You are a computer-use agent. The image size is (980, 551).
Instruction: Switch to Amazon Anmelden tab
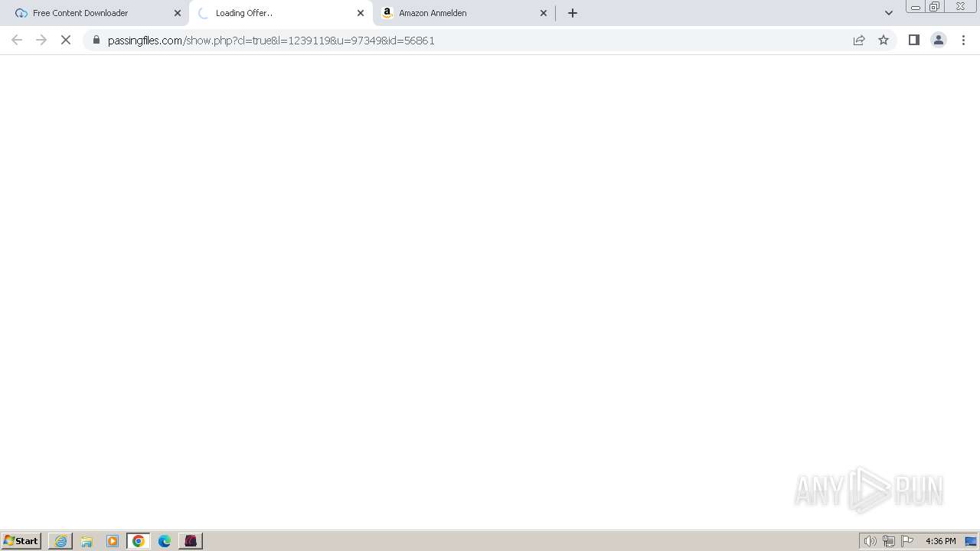coord(462,13)
